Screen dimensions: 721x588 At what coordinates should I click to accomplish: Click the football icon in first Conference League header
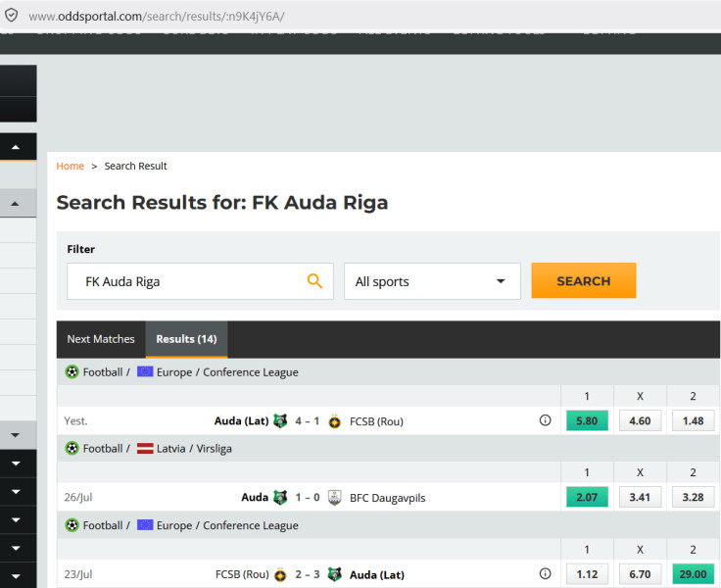(x=72, y=371)
